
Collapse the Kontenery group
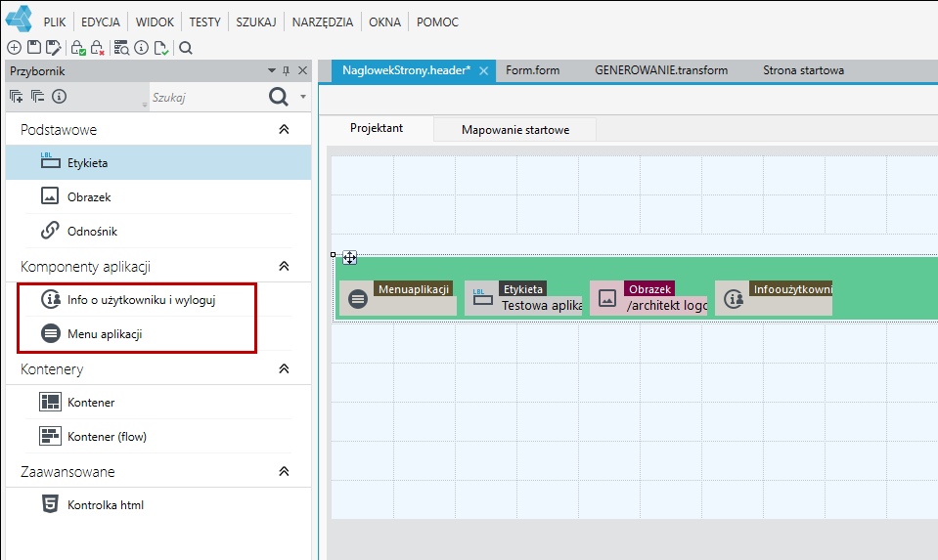285,368
